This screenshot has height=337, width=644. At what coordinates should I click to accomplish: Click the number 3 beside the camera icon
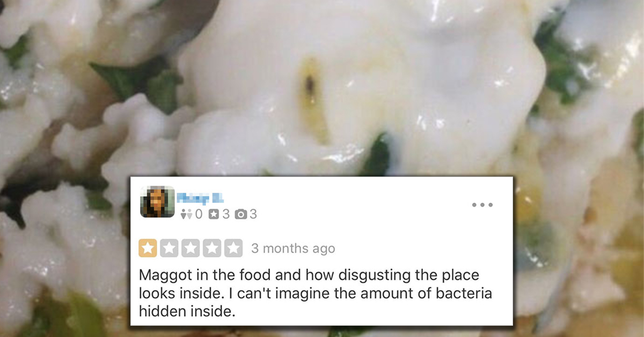[253, 214]
